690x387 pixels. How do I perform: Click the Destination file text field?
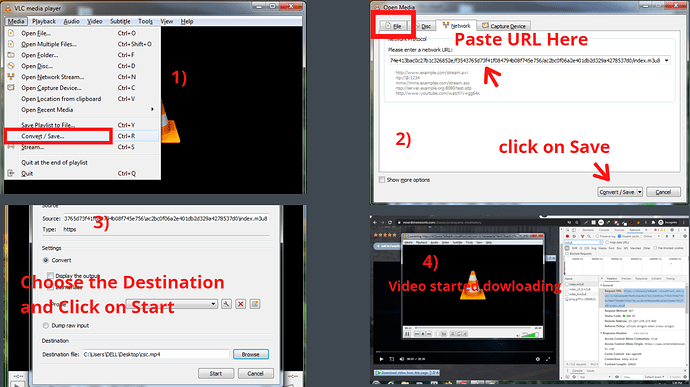(x=156, y=354)
